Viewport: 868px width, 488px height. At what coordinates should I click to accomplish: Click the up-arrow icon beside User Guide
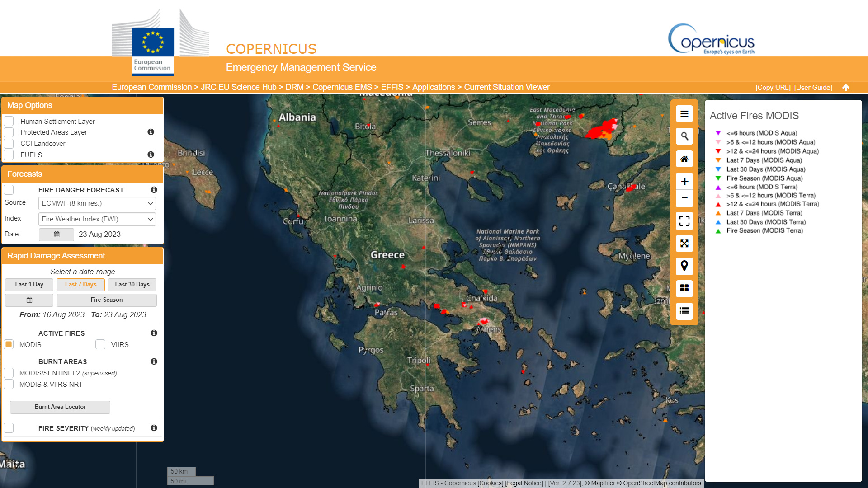coord(846,88)
